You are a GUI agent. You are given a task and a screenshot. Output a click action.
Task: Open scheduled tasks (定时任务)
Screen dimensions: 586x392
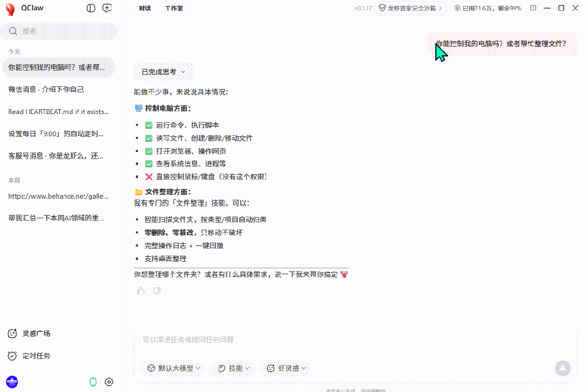click(x=12, y=356)
